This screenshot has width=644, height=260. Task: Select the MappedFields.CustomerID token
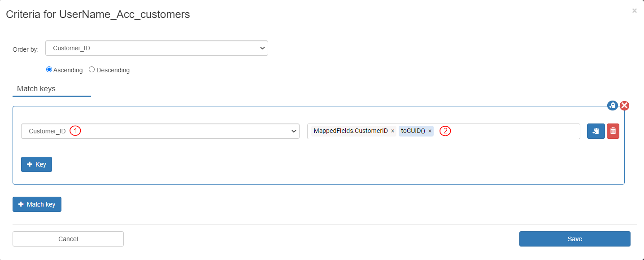(350, 131)
